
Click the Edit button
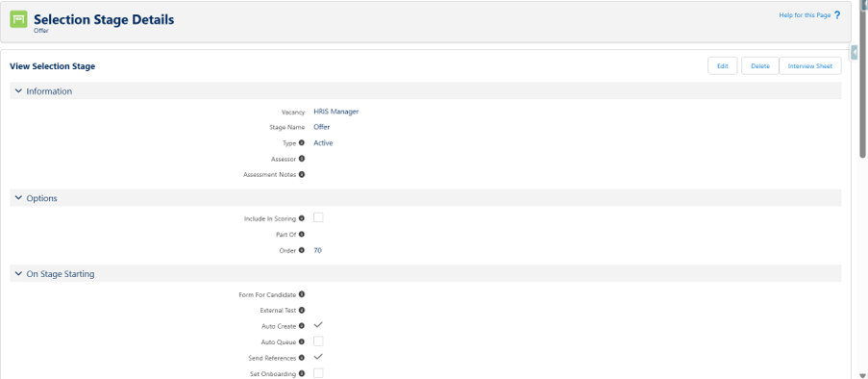[723, 66]
